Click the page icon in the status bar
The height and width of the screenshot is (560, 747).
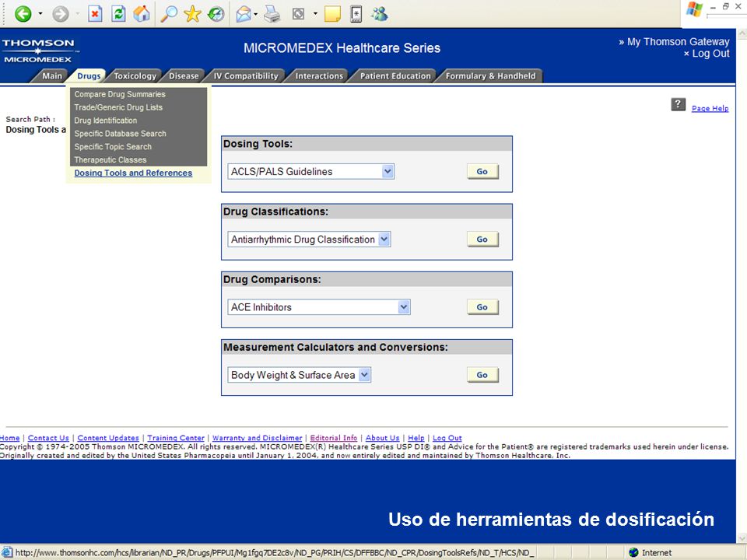7,552
